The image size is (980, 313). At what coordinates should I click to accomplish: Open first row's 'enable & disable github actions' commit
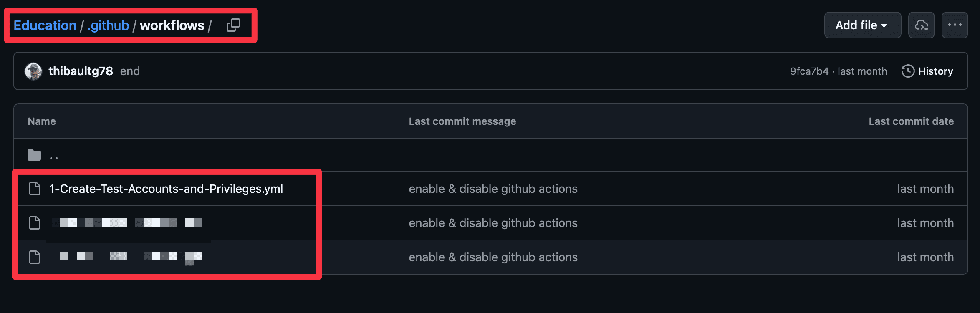coord(493,189)
